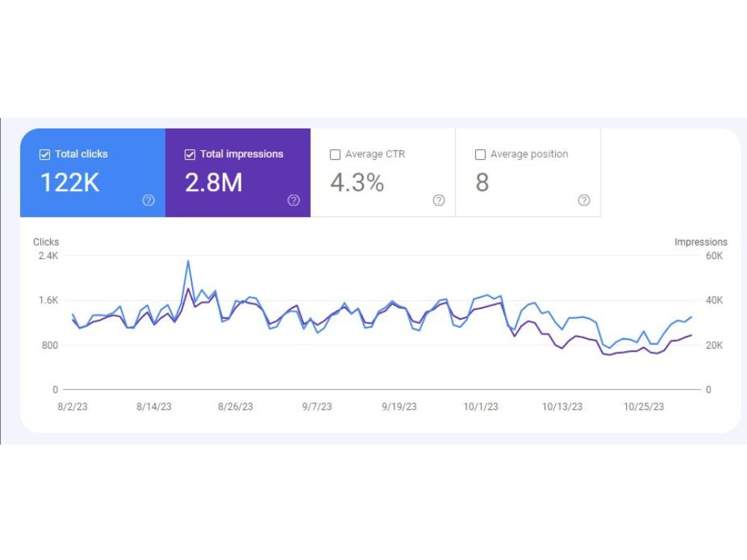The image size is (747, 560).
Task: Open help icon on Total clicks card
Action: pyautogui.click(x=149, y=200)
